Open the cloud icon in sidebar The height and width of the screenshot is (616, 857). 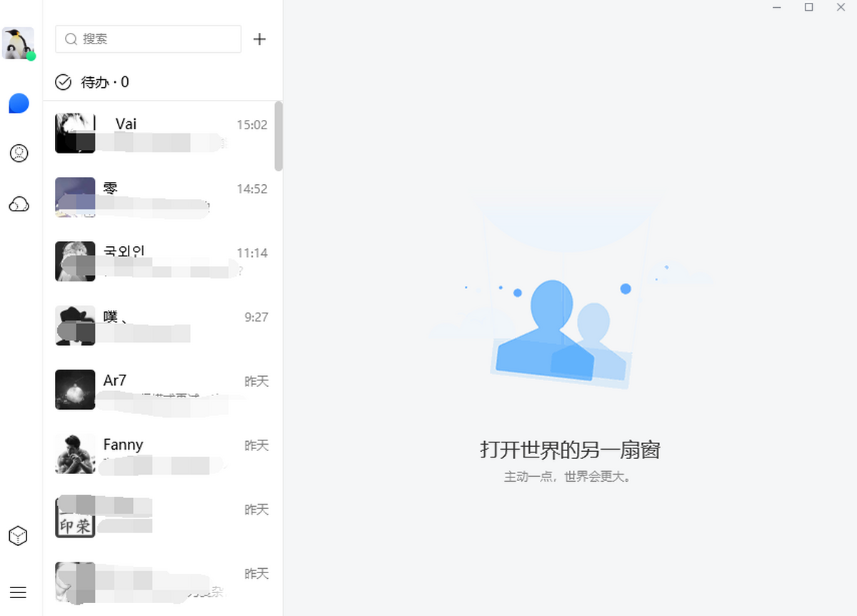coord(19,205)
